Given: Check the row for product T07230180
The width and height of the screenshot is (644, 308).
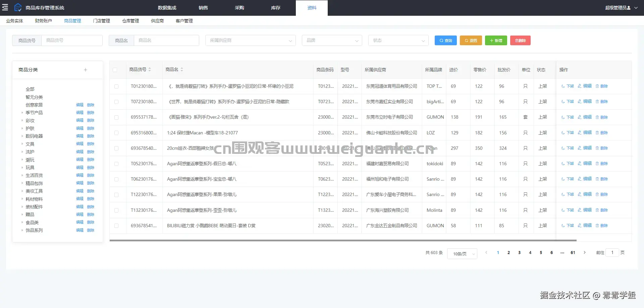Looking at the screenshot, I should [x=116, y=102].
